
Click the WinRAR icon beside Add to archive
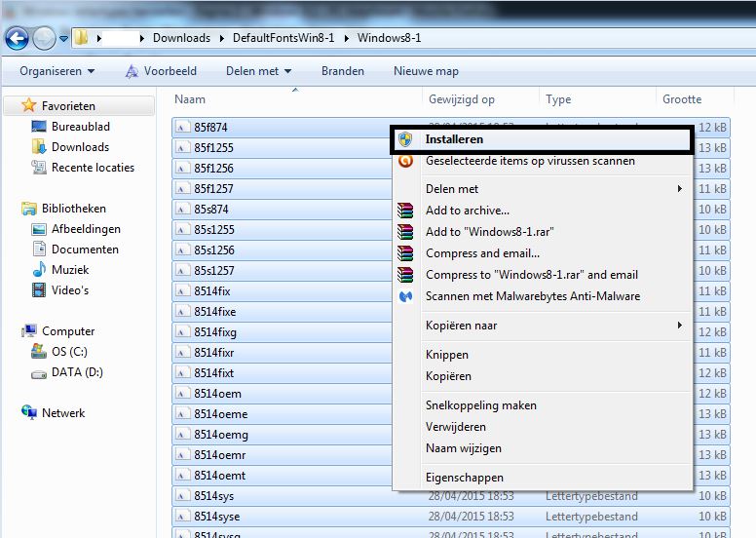[x=406, y=211]
